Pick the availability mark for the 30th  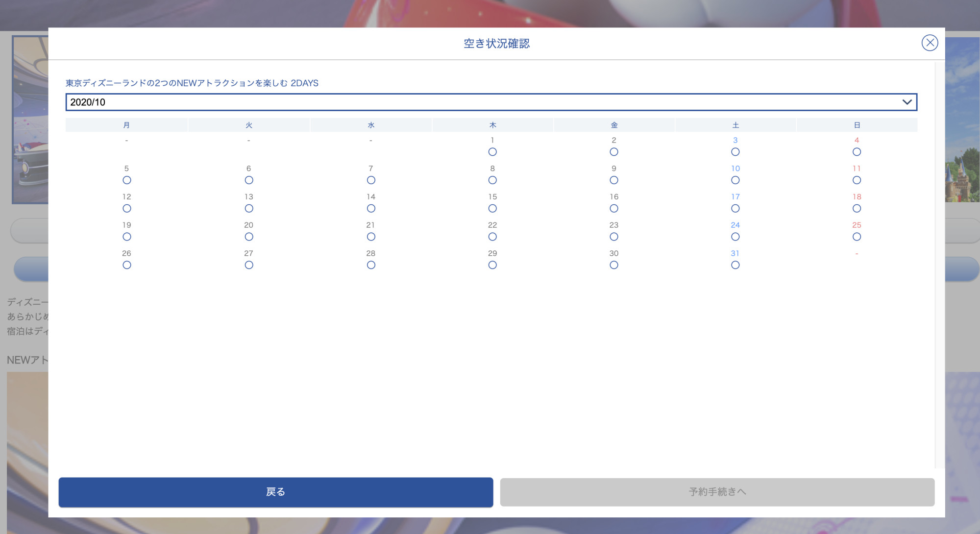pos(614,265)
